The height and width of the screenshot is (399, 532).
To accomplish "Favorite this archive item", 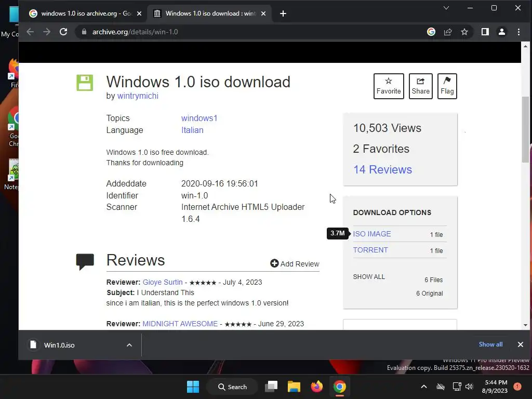I will (389, 86).
